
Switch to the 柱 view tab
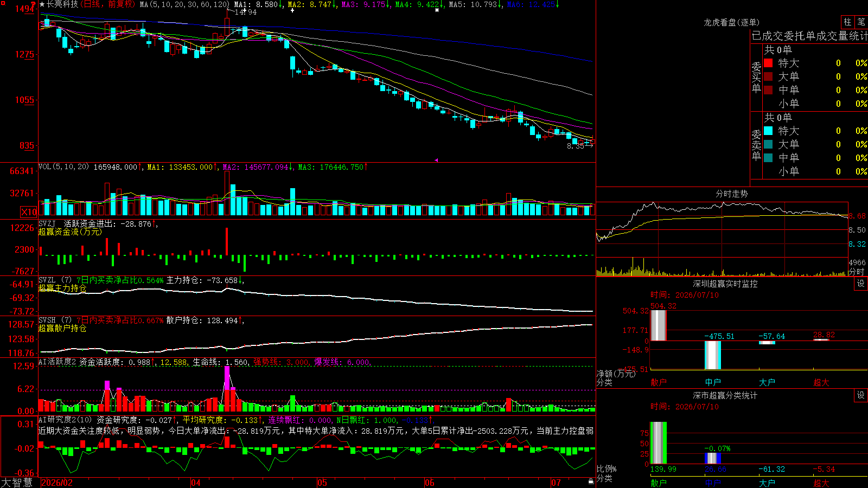tap(847, 22)
